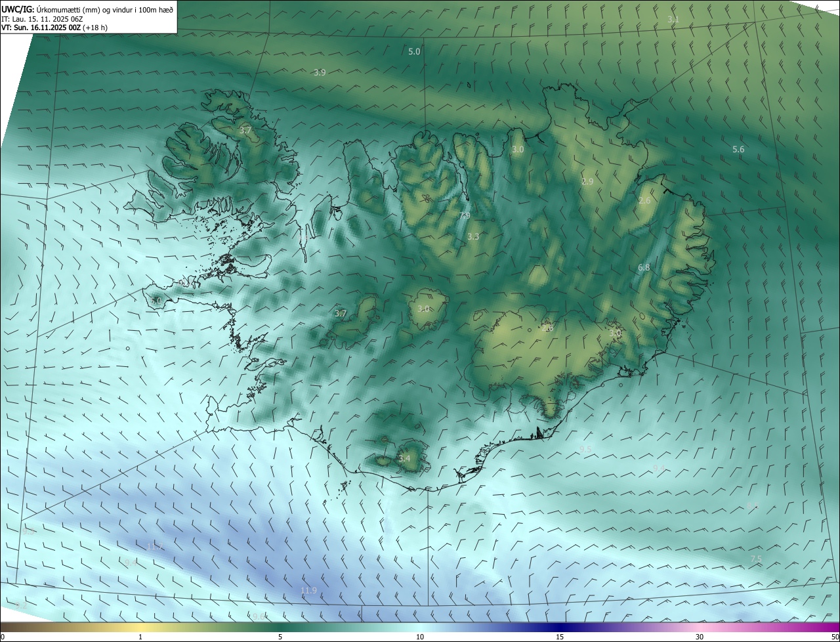840x642 pixels.
Task: Click the 'VT: Sun. 16.11.2025 00Z (+18 h)' line
Action: [54, 28]
